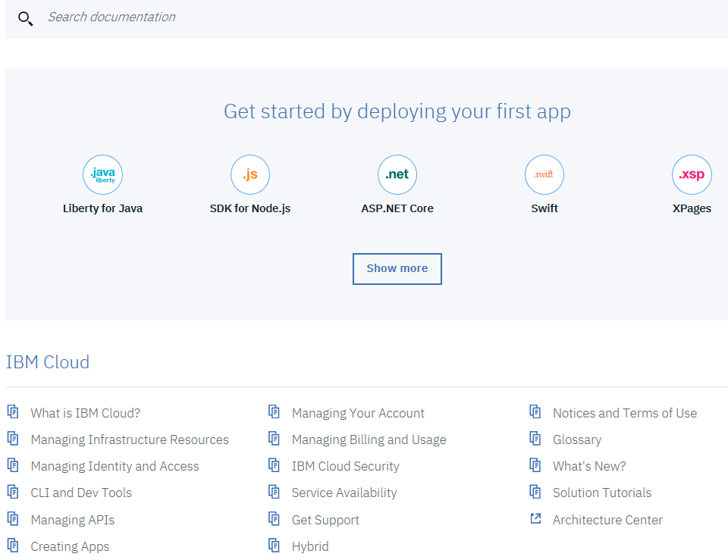
Task: Select the SDK for Node.js icon
Action: pos(250,174)
